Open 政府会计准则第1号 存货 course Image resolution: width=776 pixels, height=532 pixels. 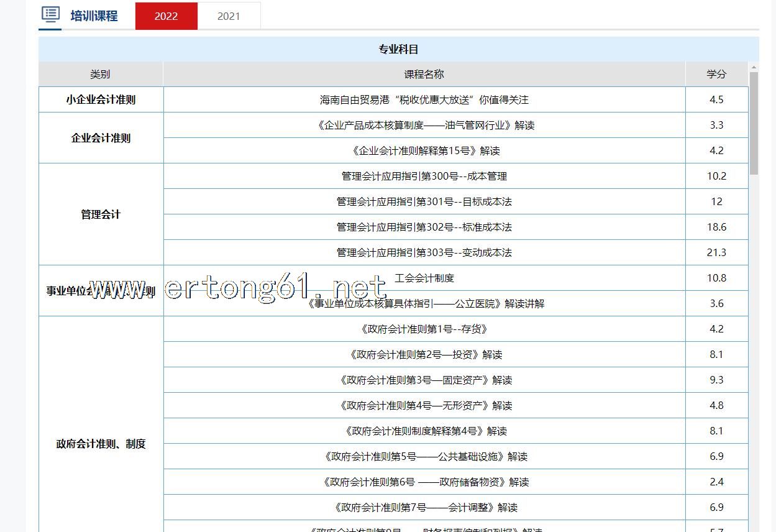coord(424,329)
